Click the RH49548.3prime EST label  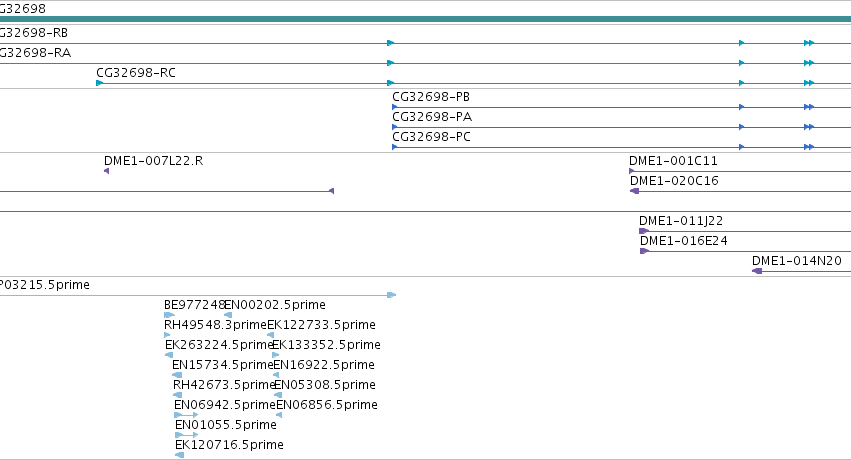click(x=215, y=325)
